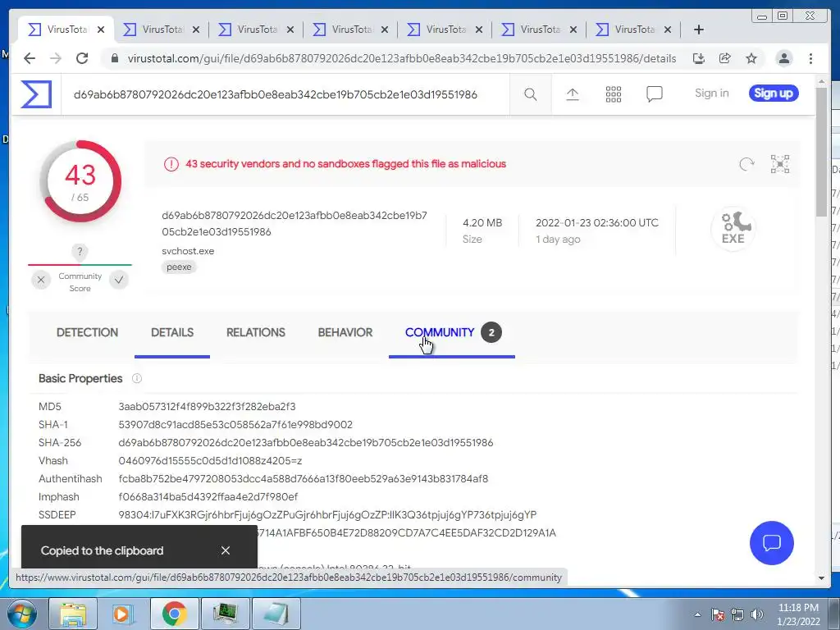Click the peexe tag
This screenshot has width=840, height=630.
click(179, 267)
